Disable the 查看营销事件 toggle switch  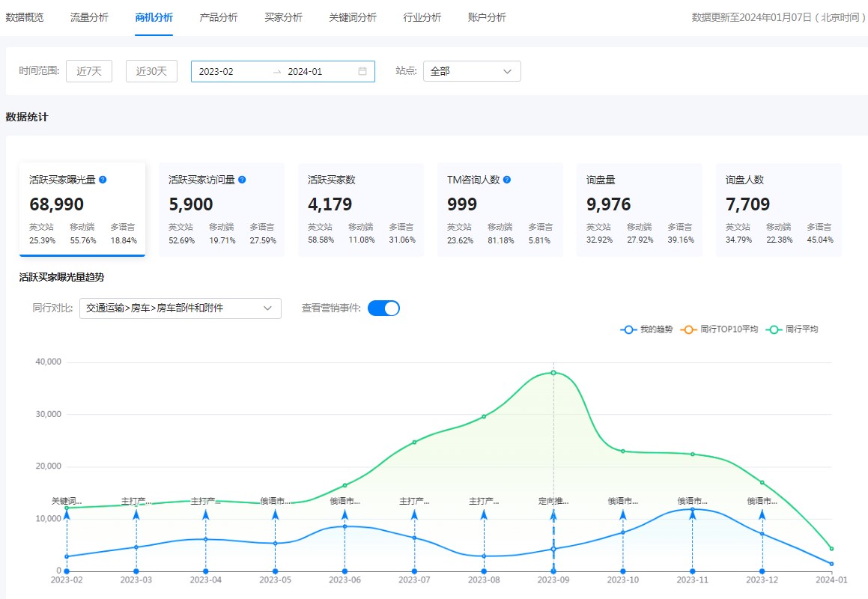pos(383,308)
